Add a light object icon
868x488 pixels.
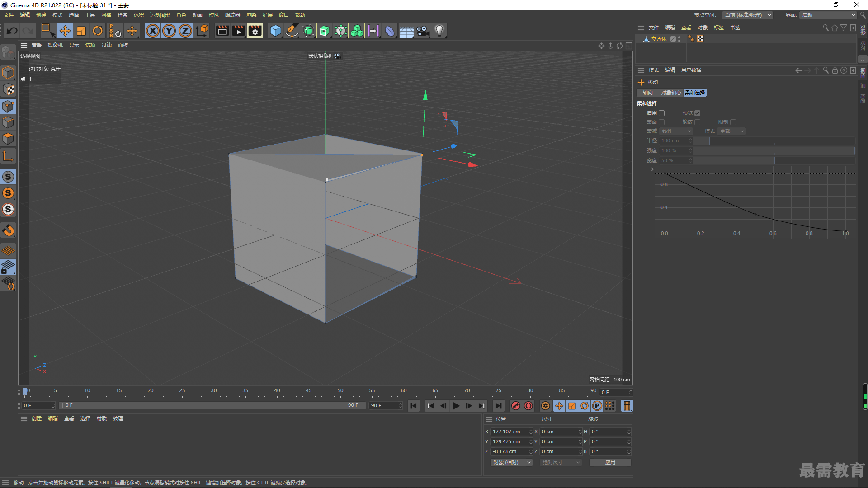tap(439, 31)
